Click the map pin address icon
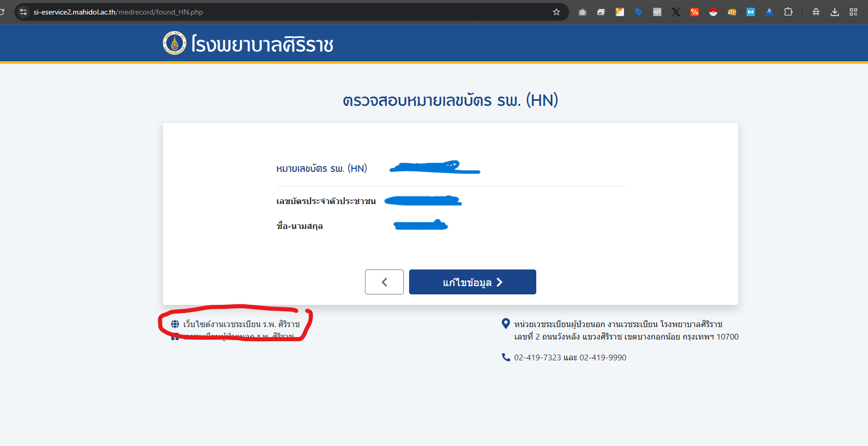Image resolution: width=868 pixels, height=446 pixels. pos(506,323)
